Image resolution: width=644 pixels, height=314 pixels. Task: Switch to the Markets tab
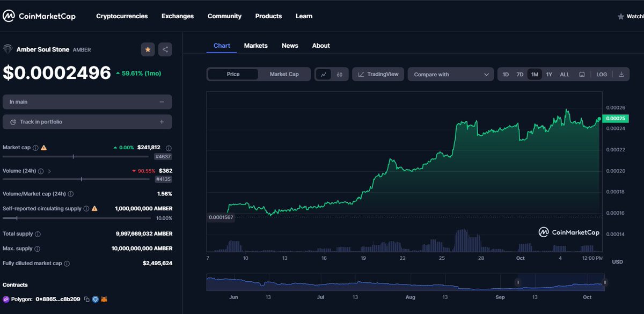pos(255,46)
